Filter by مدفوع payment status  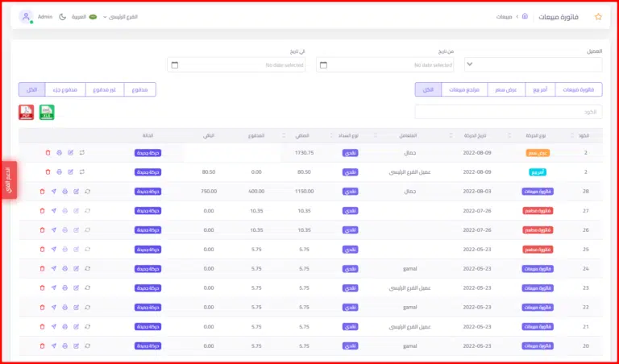[140, 89]
